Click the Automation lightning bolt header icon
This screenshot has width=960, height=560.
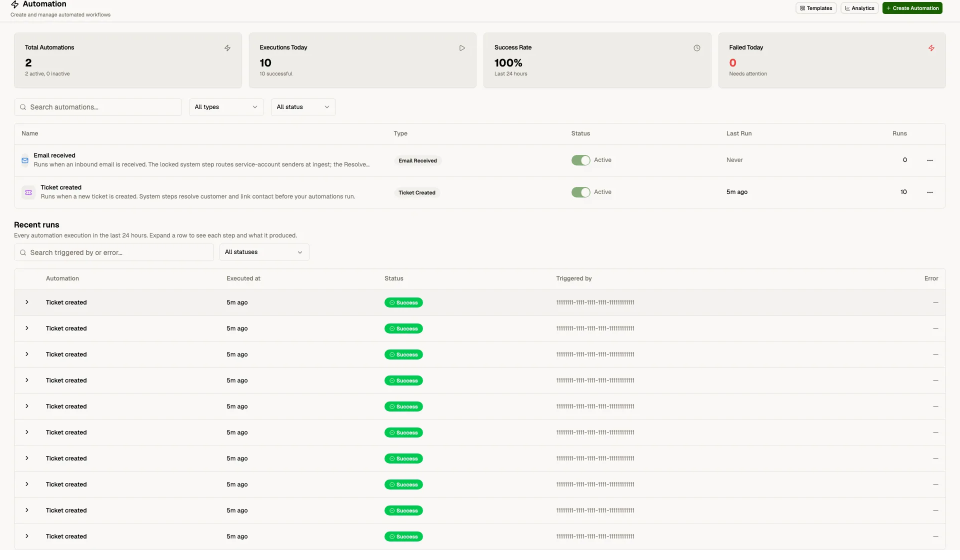(15, 4)
